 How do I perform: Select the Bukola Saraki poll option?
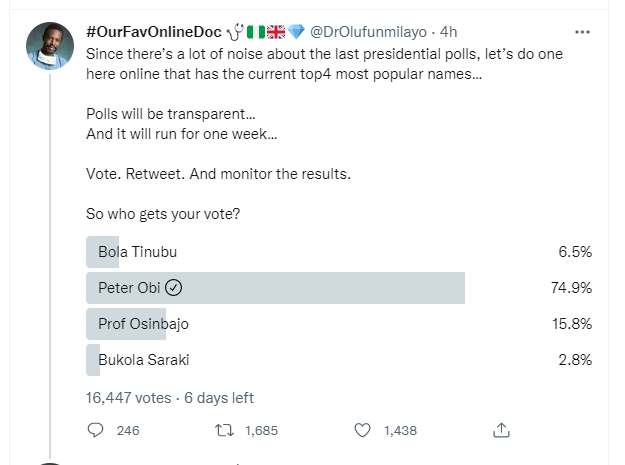click(144, 360)
